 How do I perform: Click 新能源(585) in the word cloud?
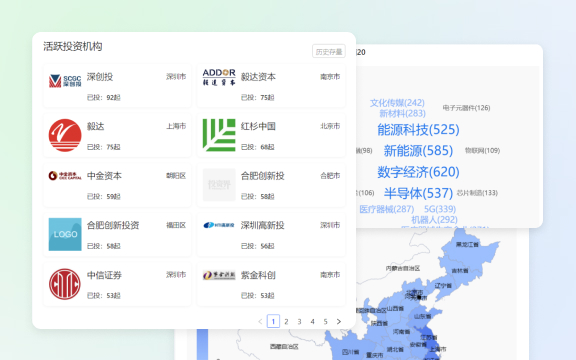pos(418,151)
